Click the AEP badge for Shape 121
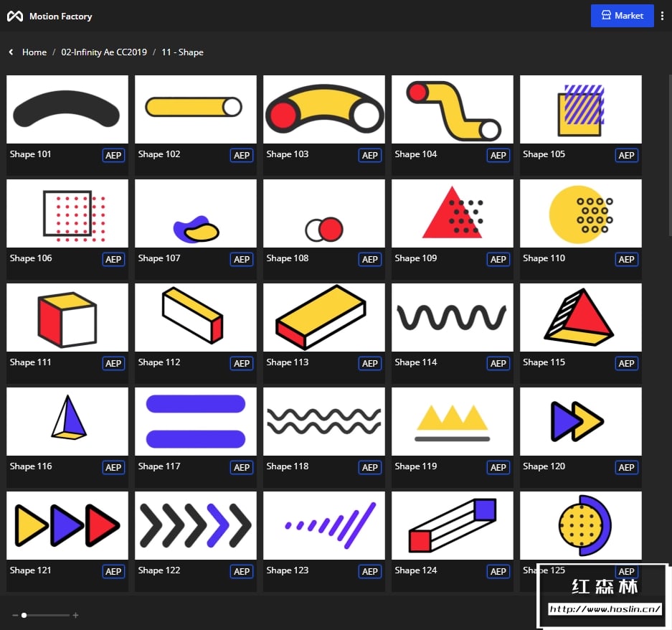 coord(113,572)
